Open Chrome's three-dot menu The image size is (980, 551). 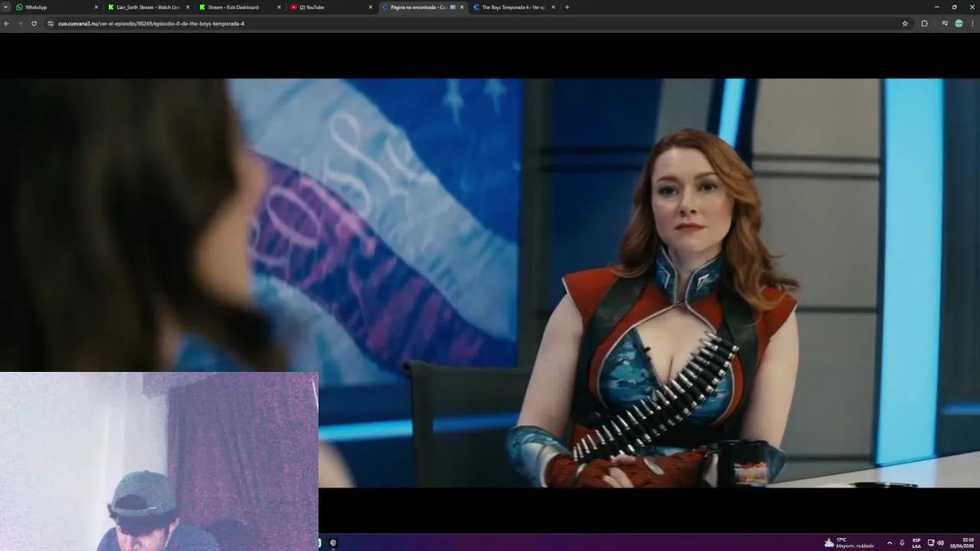[973, 24]
